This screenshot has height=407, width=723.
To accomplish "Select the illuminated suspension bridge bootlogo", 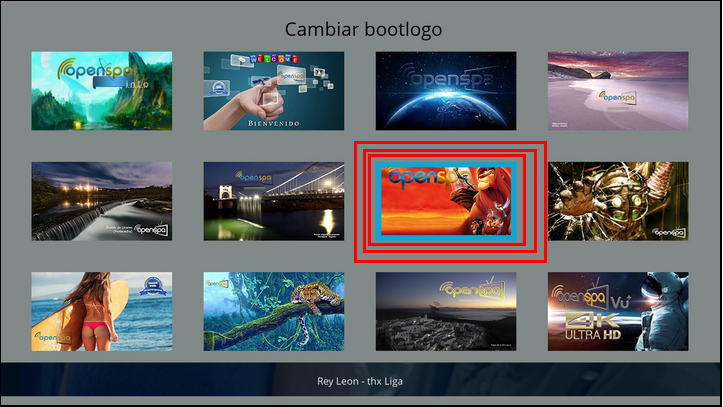I will (x=274, y=201).
